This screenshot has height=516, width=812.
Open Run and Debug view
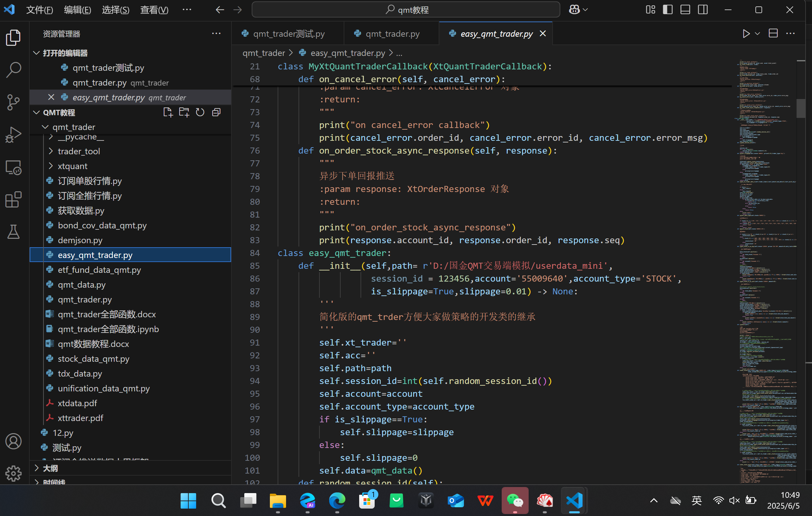[x=13, y=134]
